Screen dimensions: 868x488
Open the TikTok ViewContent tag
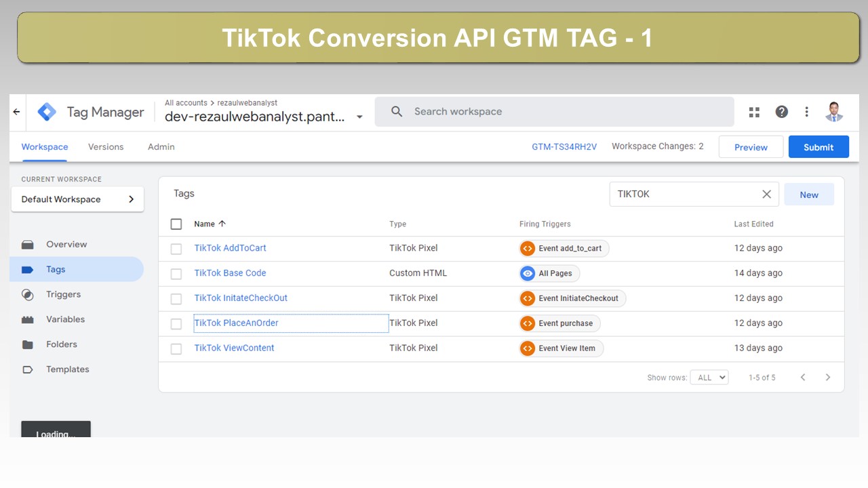coord(235,348)
